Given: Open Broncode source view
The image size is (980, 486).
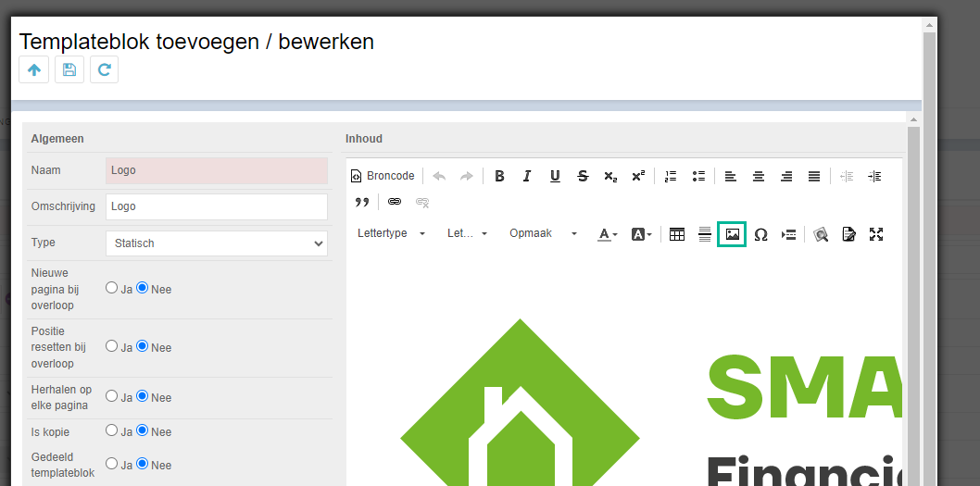Looking at the screenshot, I should coord(383,176).
